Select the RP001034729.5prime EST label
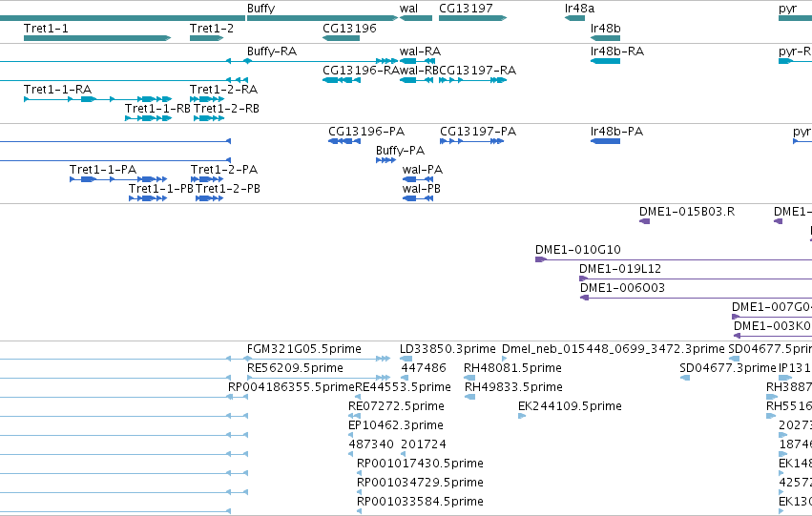 420,483
